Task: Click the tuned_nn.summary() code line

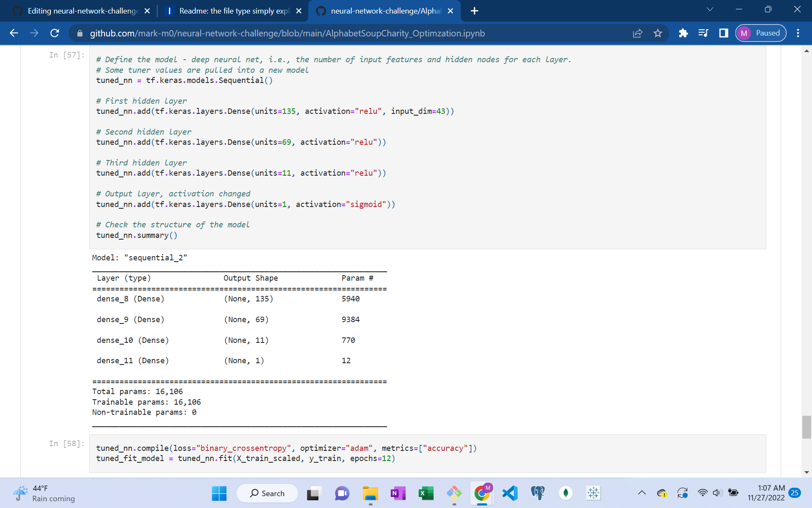Action: pyautogui.click(x=137, y=235)
